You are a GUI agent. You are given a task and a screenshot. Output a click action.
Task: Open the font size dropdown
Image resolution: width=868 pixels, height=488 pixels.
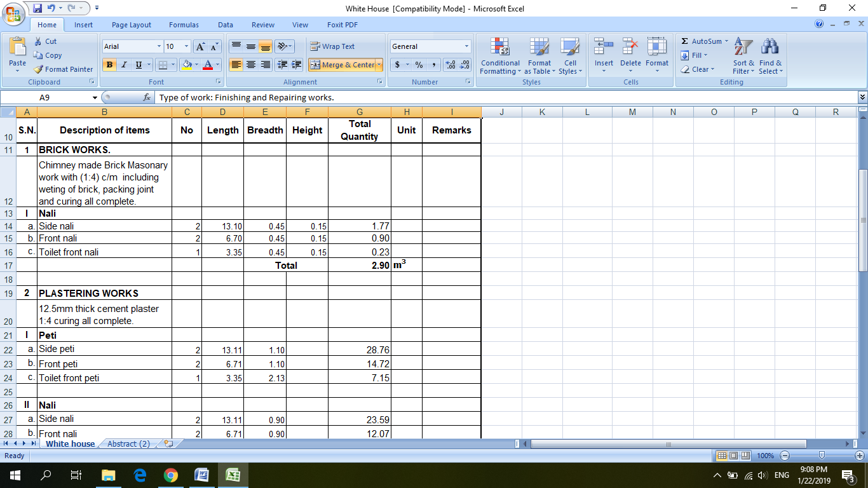(x=185, y=46)
